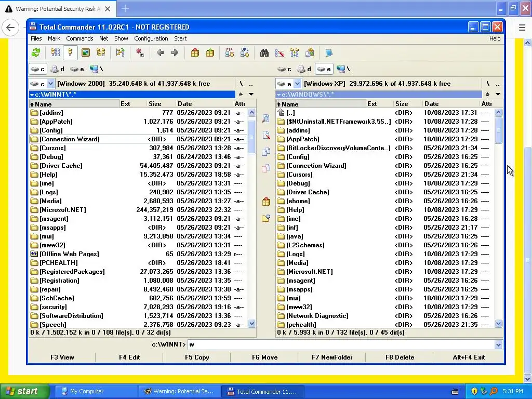The height and width of the screenshot is (399, 532).
Task: Select network neighborhood button in left panel
Action: (96, 69)
